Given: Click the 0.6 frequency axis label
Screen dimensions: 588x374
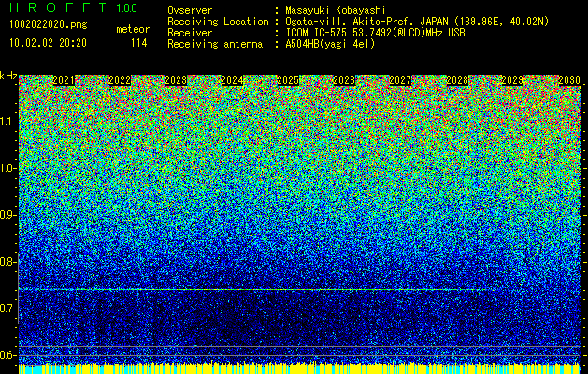Looking at the screenshot, I should [x=7, y=355].
